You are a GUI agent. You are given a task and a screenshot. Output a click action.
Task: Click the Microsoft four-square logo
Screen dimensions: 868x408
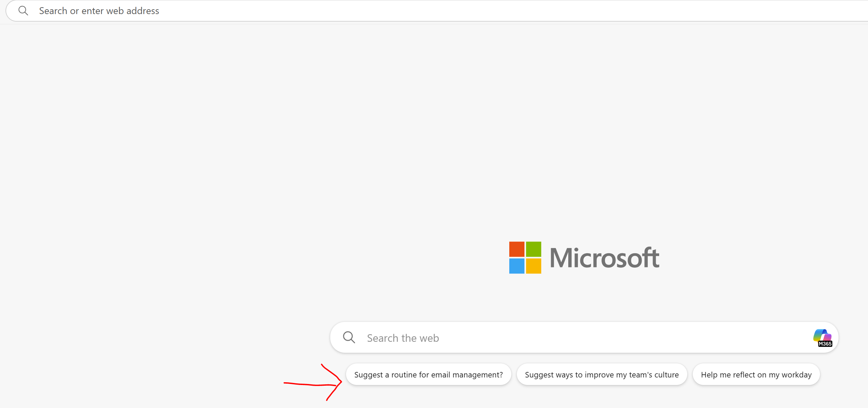tap(524, 257)
